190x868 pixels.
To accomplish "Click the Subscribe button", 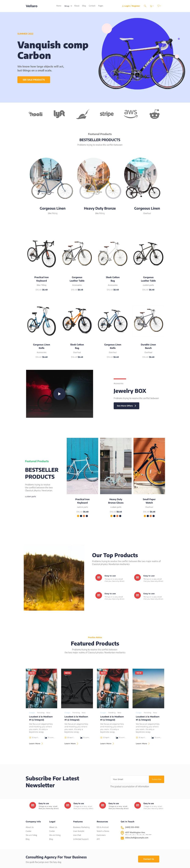I will (x=156, y=779).
